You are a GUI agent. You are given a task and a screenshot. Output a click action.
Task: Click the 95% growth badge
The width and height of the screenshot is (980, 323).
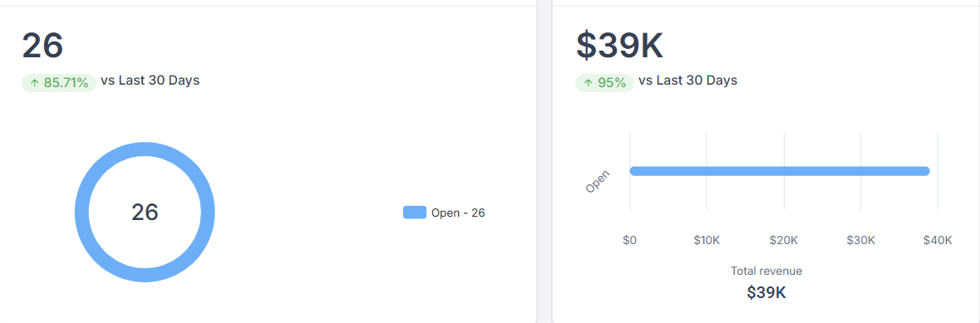(604, 83)
